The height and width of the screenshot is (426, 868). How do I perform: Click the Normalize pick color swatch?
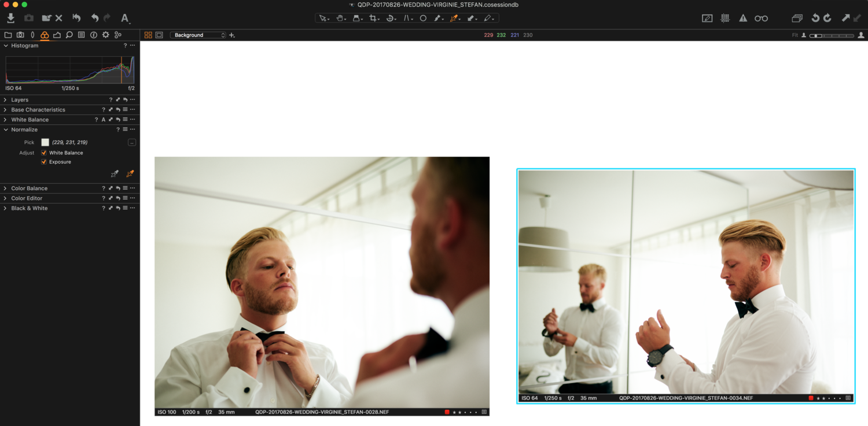click(45, 142)
